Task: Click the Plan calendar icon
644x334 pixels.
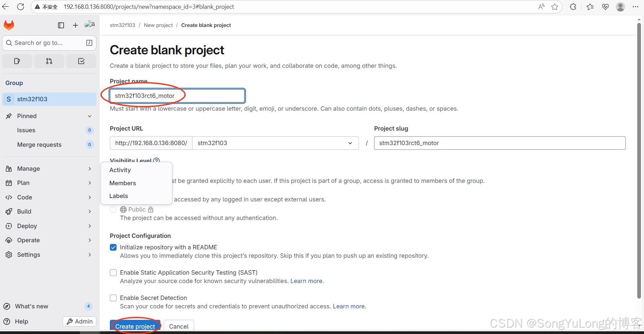Action: click(9, 183)
